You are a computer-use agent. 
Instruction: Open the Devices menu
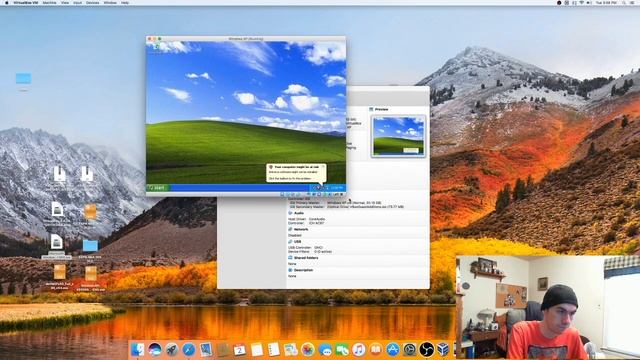click(x=93, y=2)
